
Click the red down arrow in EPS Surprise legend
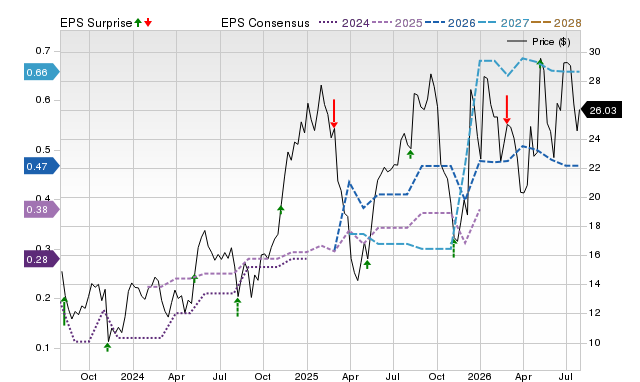148,22
